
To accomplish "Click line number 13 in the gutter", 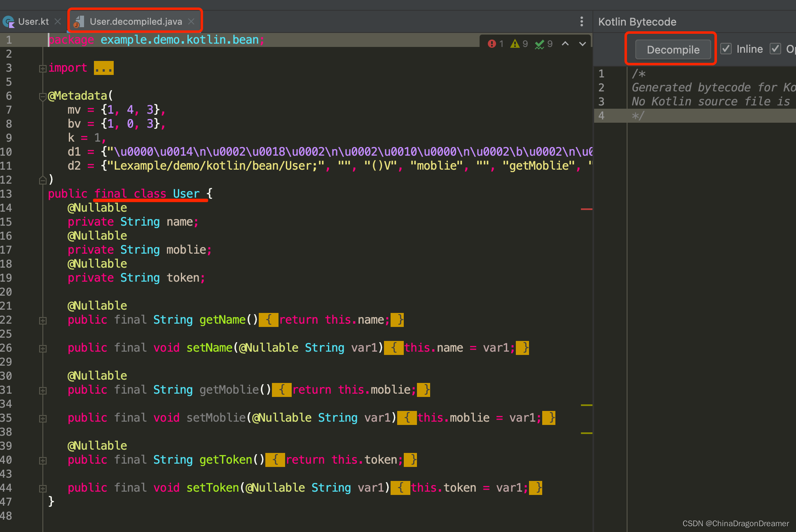I will click(6, 194).
